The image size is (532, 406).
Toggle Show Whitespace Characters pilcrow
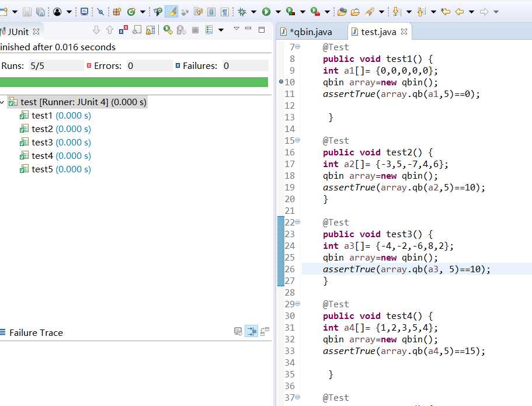click(225, 12)
